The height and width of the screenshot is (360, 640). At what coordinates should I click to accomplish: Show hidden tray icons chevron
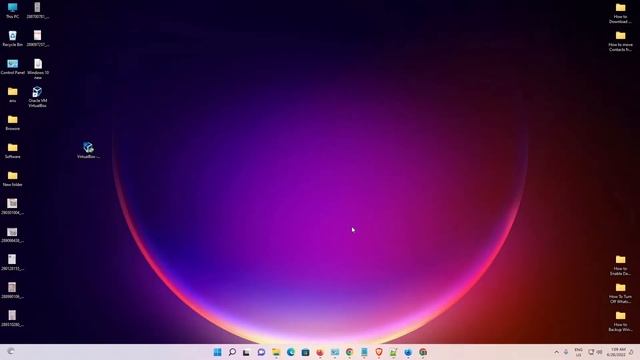556,352
